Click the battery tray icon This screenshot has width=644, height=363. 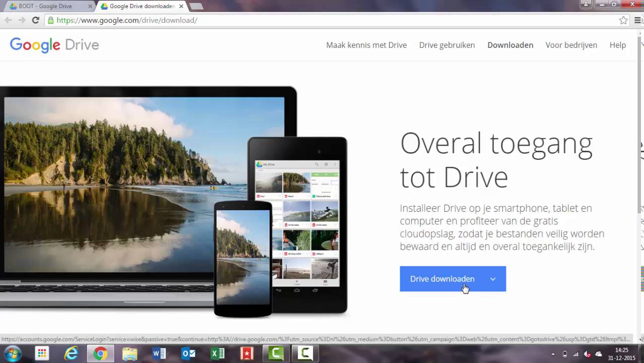(x=565, y=354)
